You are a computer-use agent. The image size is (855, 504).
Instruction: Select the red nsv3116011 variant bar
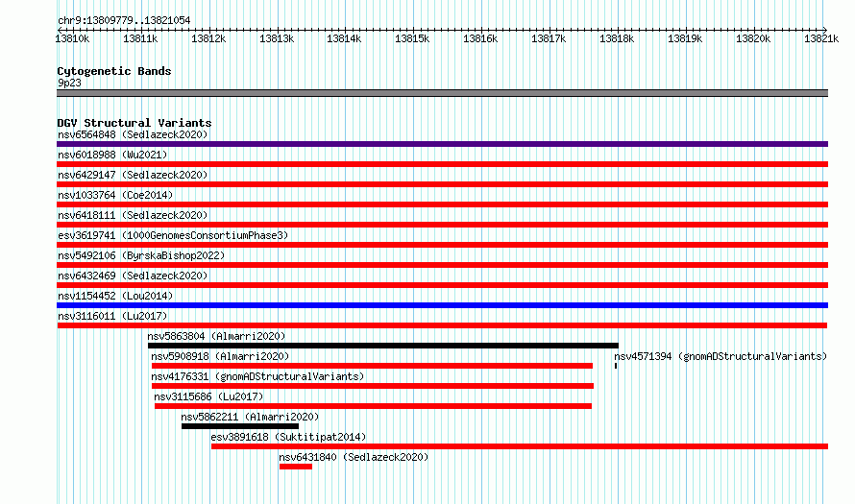442,325
